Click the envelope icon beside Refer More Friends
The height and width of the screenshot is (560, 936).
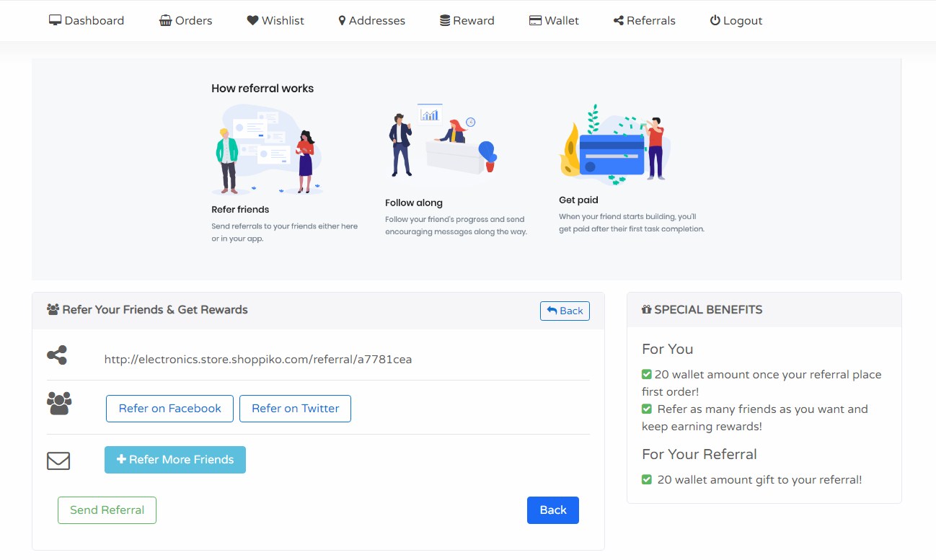point(58,461)
